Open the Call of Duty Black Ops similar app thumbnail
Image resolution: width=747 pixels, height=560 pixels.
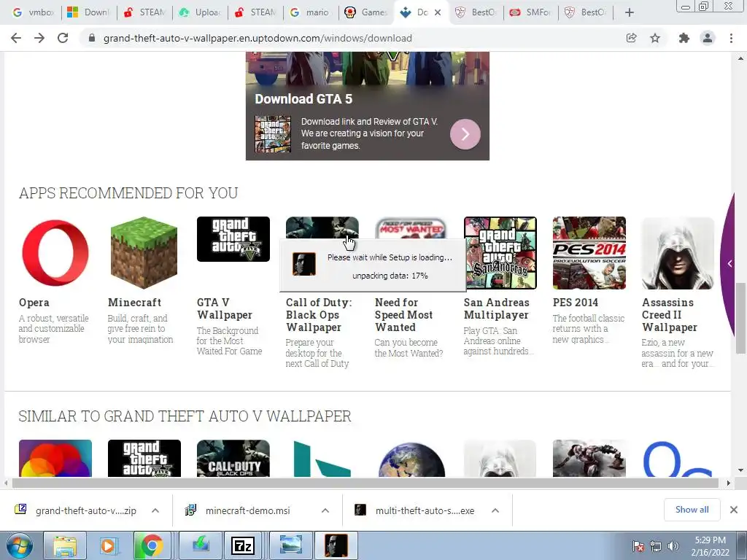[233, 458]
